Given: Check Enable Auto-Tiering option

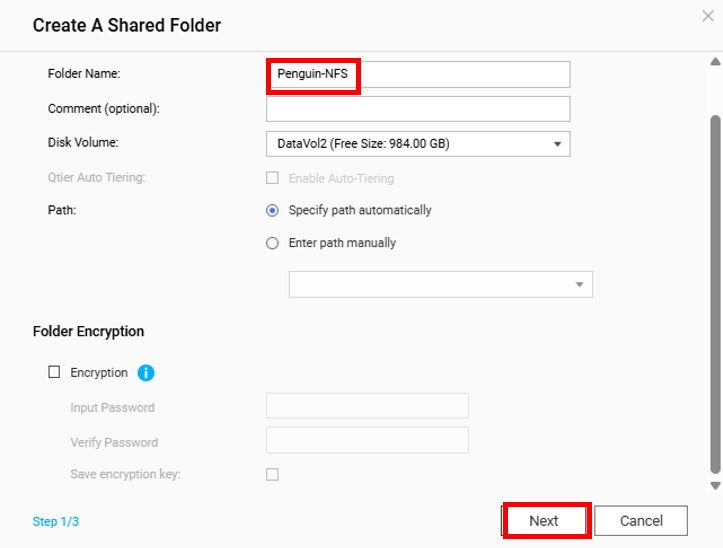Looking at the screenshot, I should pos(272,179).
